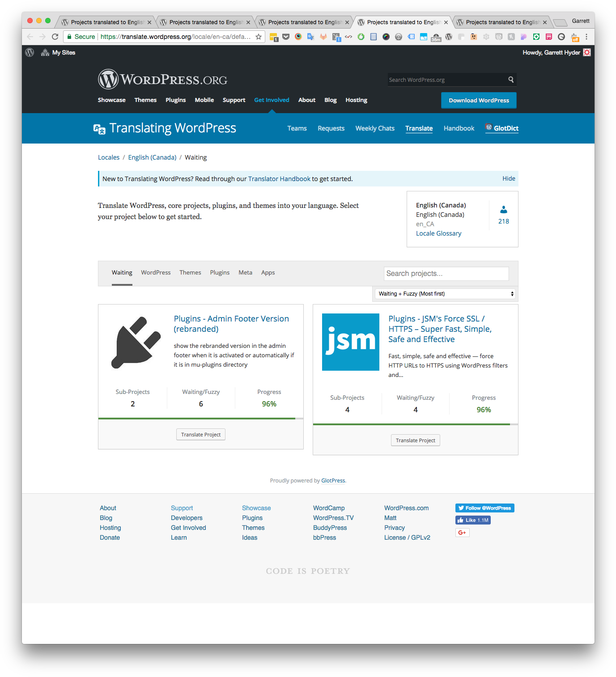Click Translate Project for Admin Footer Version

click(x=201, y=435)
